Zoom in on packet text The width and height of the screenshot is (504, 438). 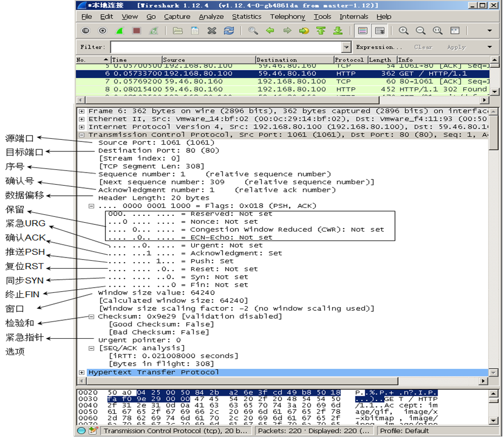(403, 31)
